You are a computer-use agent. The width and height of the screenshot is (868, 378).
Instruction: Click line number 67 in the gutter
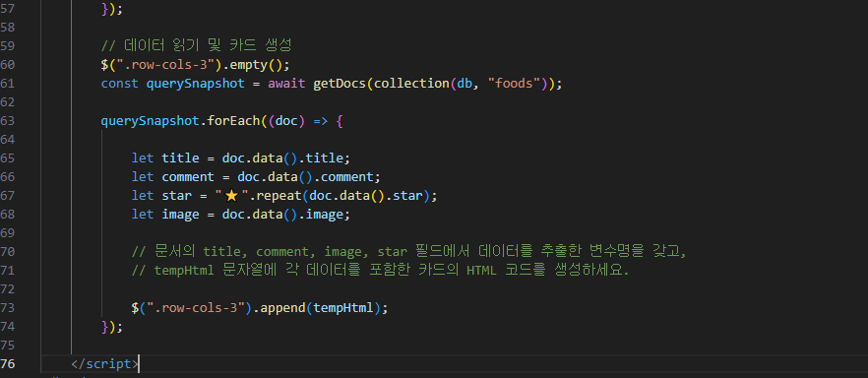point(7,196)
